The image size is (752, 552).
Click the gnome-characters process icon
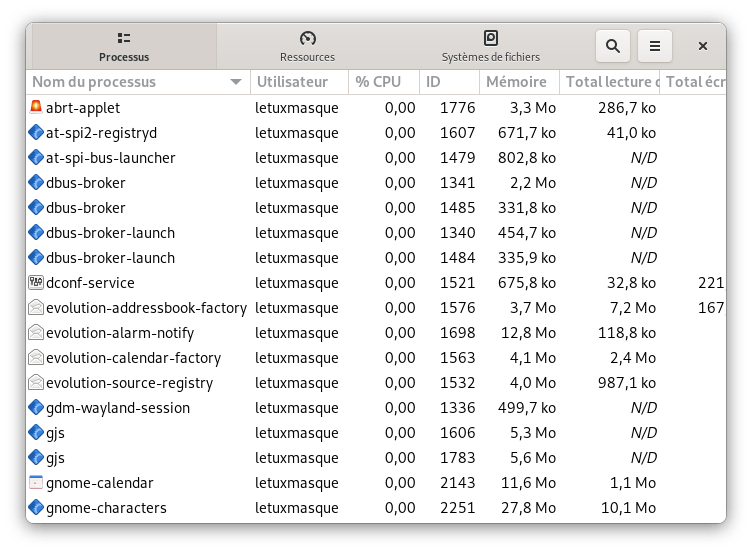37,507
